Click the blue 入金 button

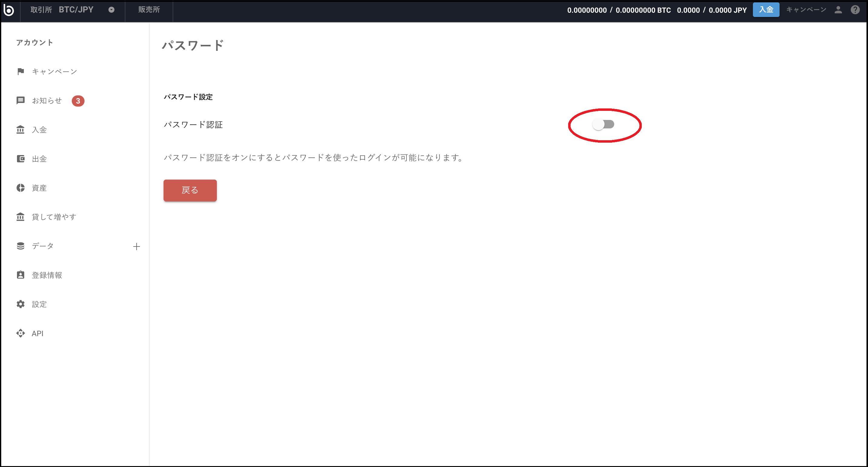click(766, 10)
